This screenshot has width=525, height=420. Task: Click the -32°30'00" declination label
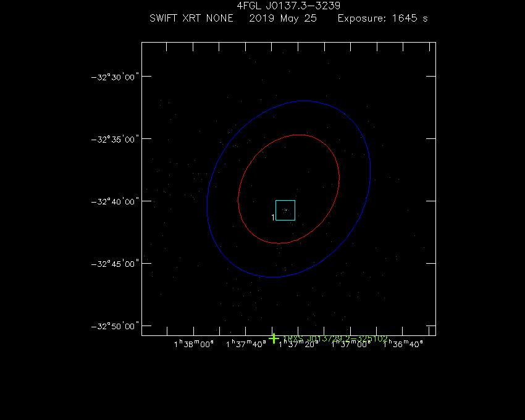(115, 77)
